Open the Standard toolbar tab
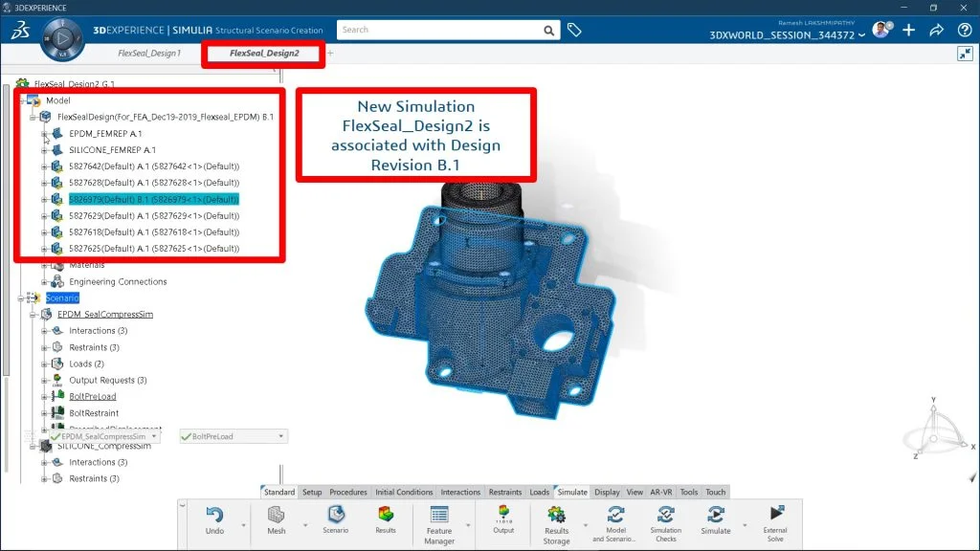Viewport: 980px width, 551px height. [x=278, y=493]
